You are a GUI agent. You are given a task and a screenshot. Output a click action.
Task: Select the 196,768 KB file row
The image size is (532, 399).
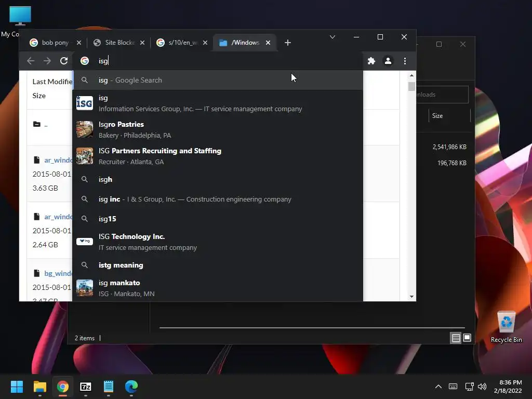451,163
